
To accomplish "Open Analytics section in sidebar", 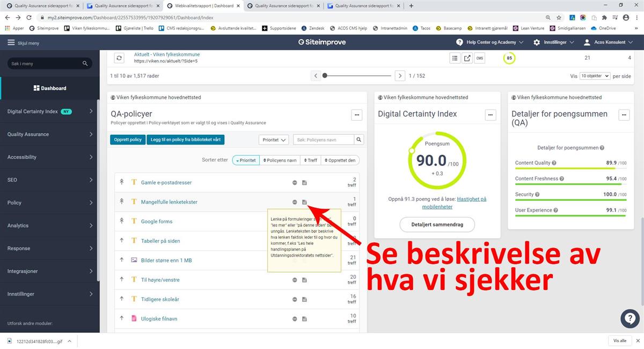I will click(50, 226).
